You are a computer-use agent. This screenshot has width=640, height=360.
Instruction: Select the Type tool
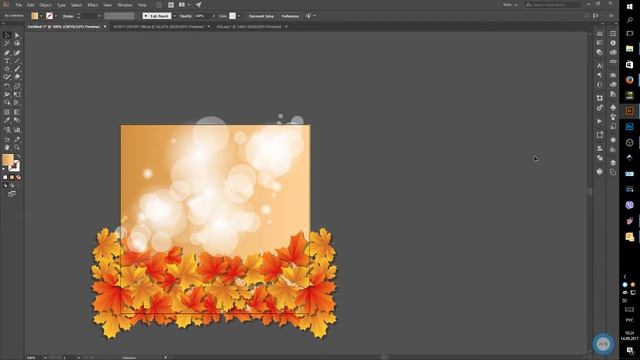pos(7,61)
